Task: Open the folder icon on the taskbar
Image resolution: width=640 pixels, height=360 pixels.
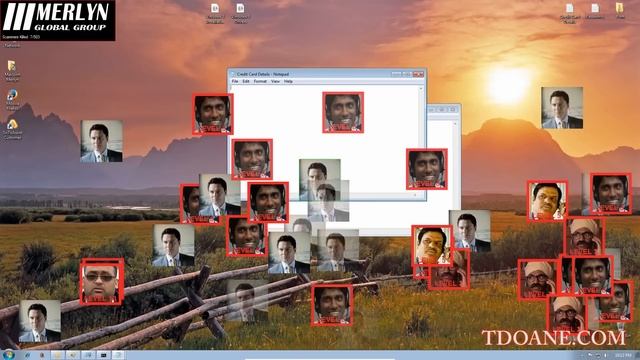Action: [58, 355]
